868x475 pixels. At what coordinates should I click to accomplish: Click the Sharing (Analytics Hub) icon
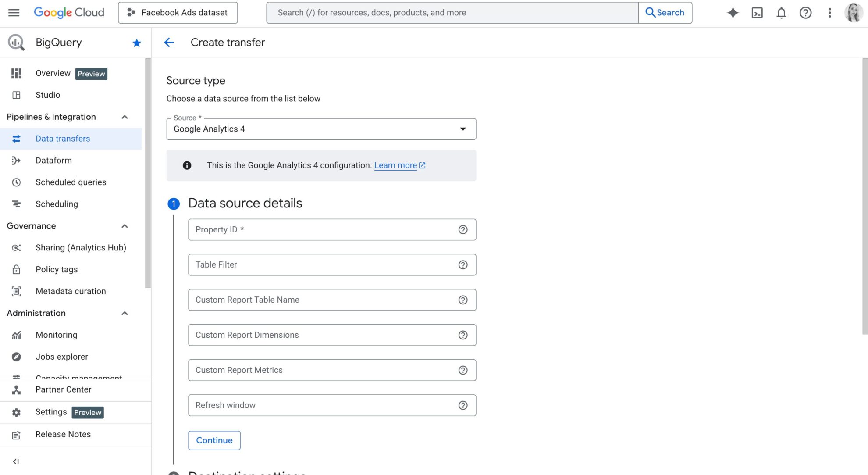tap(16, 248)
